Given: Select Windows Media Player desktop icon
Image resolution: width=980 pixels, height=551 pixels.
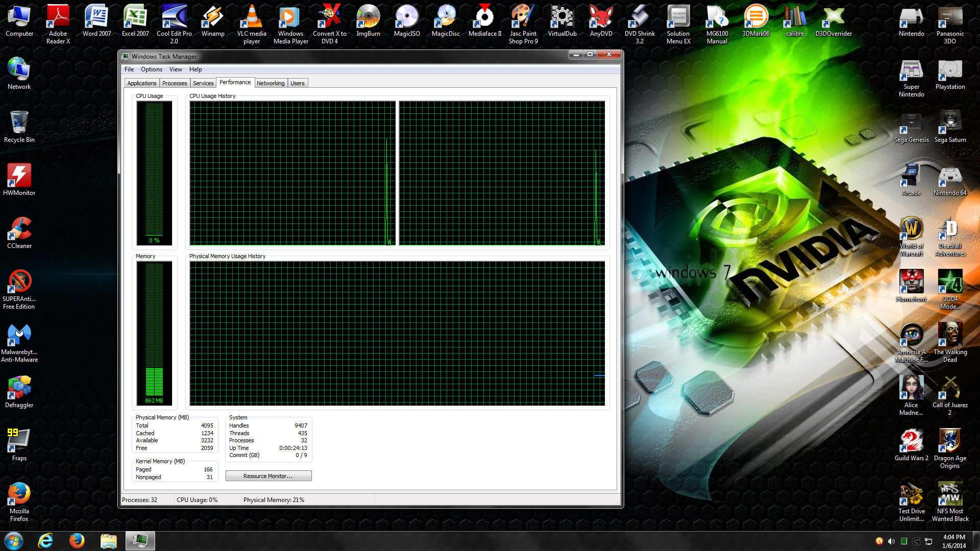Looking at the screenshot, I should [x=291, y=24].
